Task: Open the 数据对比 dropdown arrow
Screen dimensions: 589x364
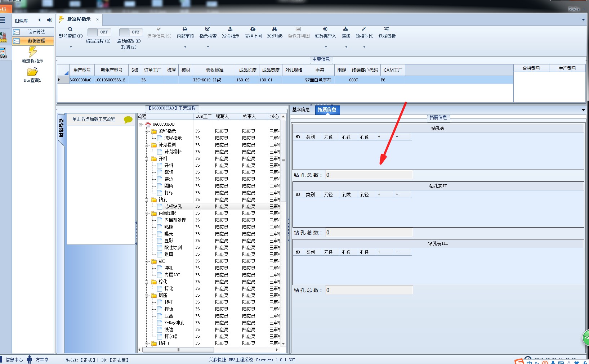Action: point(364,47)
